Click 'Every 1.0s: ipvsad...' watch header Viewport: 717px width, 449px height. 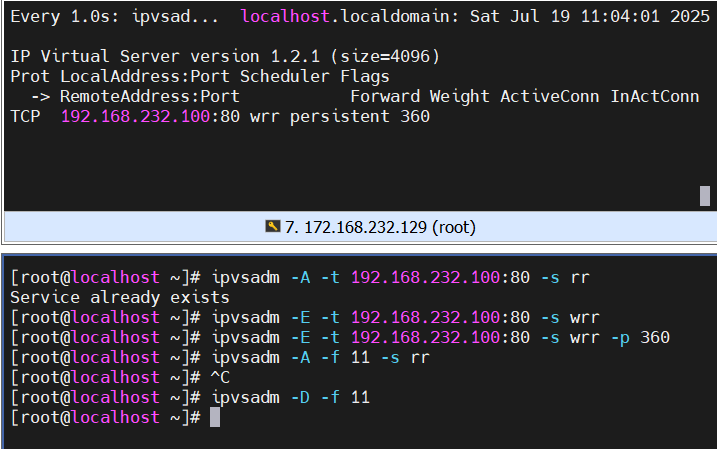point(114,16)
